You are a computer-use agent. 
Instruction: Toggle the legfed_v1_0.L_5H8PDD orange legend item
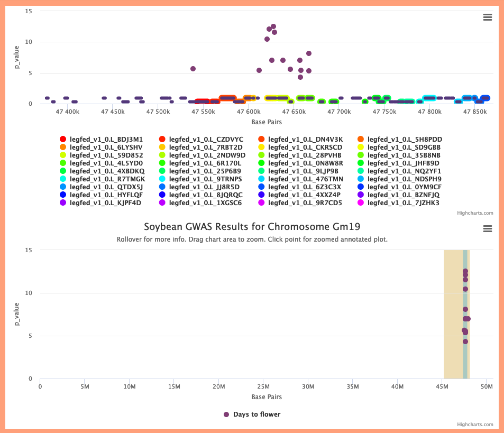[x=400, y=139]
